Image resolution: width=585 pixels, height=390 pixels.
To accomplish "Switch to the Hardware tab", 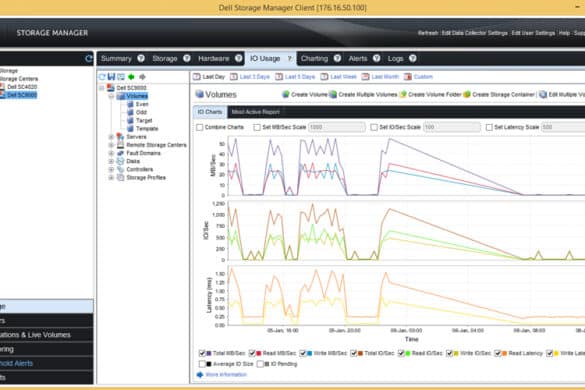I will pyautogui.click(x=214, y=59).
